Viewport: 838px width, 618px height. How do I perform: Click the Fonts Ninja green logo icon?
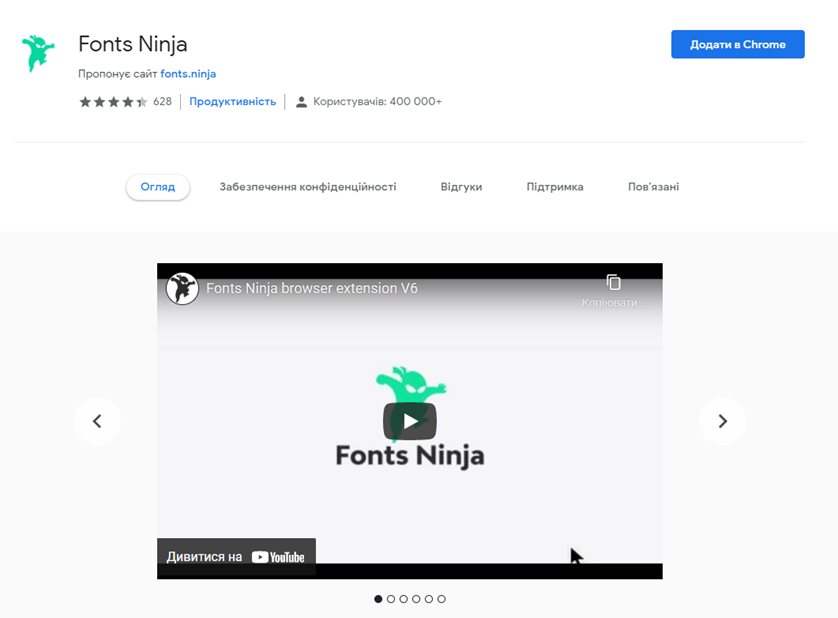38,53
